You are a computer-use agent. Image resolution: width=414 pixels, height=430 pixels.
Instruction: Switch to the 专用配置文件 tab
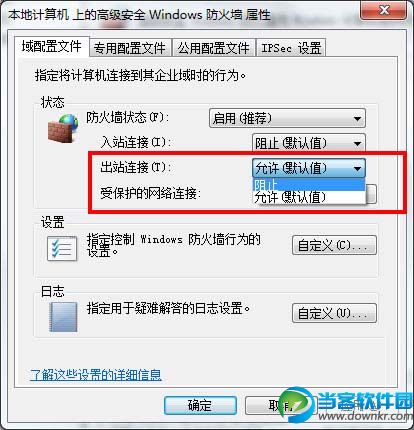pos(130,48)
